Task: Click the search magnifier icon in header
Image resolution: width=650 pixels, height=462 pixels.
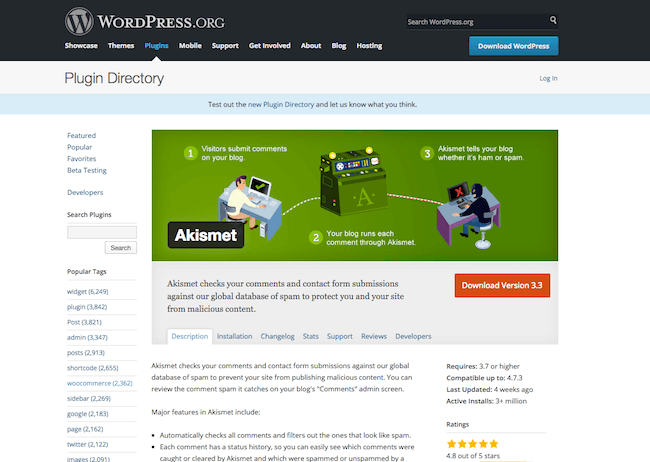Action: [x=553, y=20]
